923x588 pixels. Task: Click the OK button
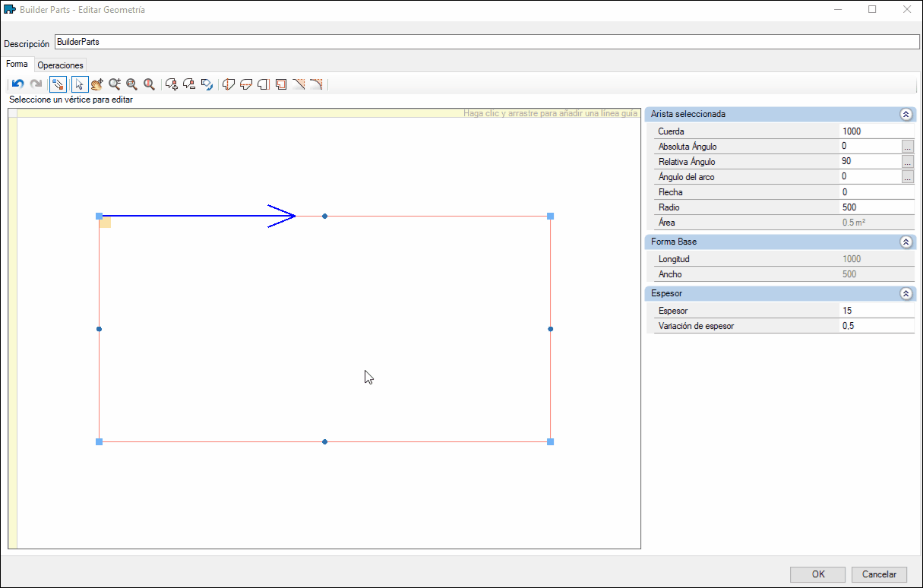(x=818, y=574)
